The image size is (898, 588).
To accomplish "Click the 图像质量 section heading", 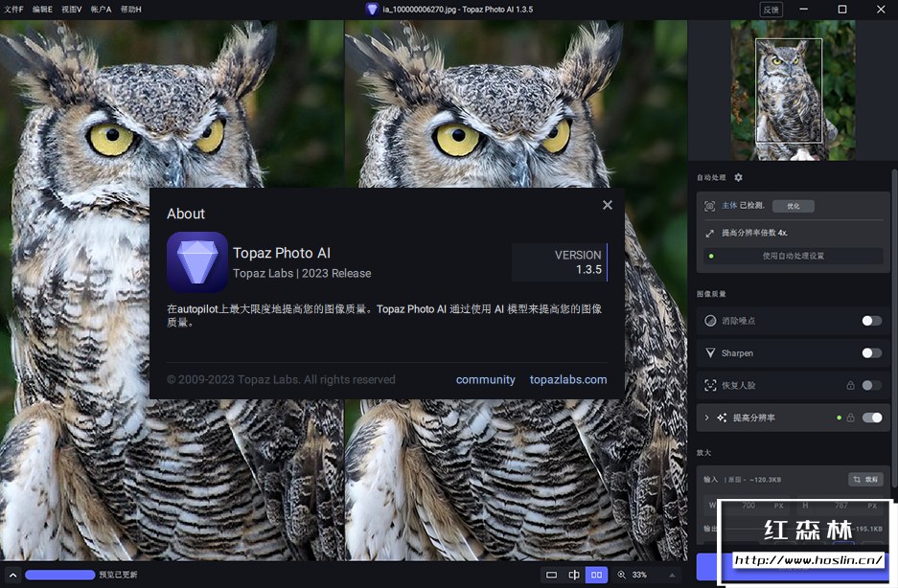I will click(x=711, y=294).
